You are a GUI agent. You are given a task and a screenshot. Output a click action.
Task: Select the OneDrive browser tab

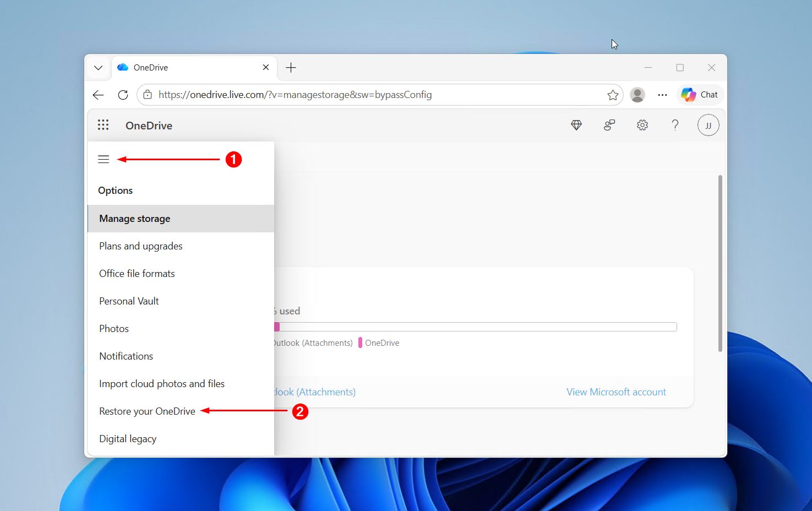194,67
